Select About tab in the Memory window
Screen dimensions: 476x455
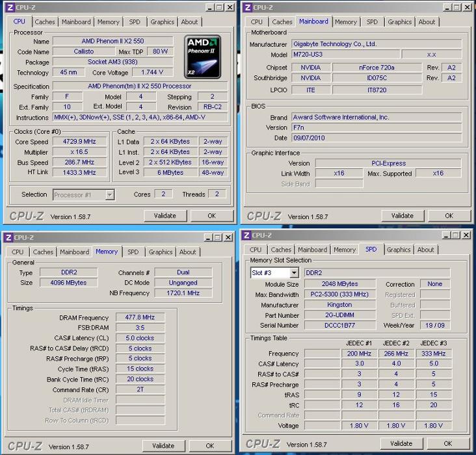[188, 252]
